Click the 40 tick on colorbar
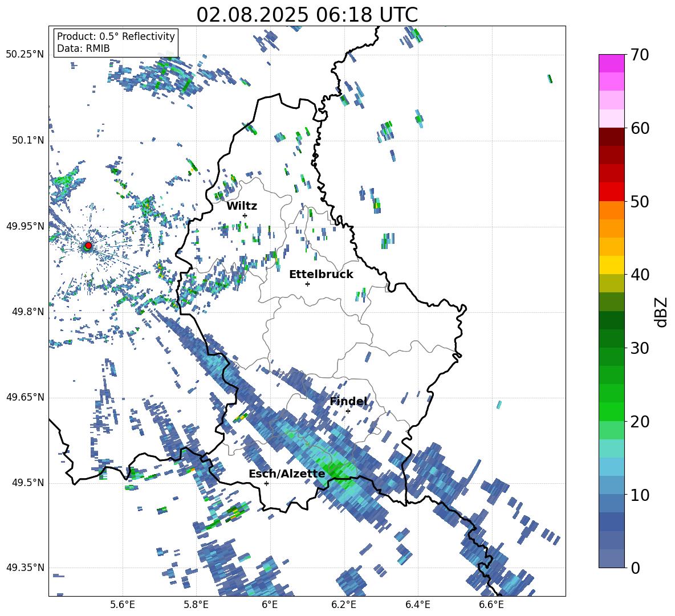The height and width of the screenshot is (616, 675). point(640,275)
